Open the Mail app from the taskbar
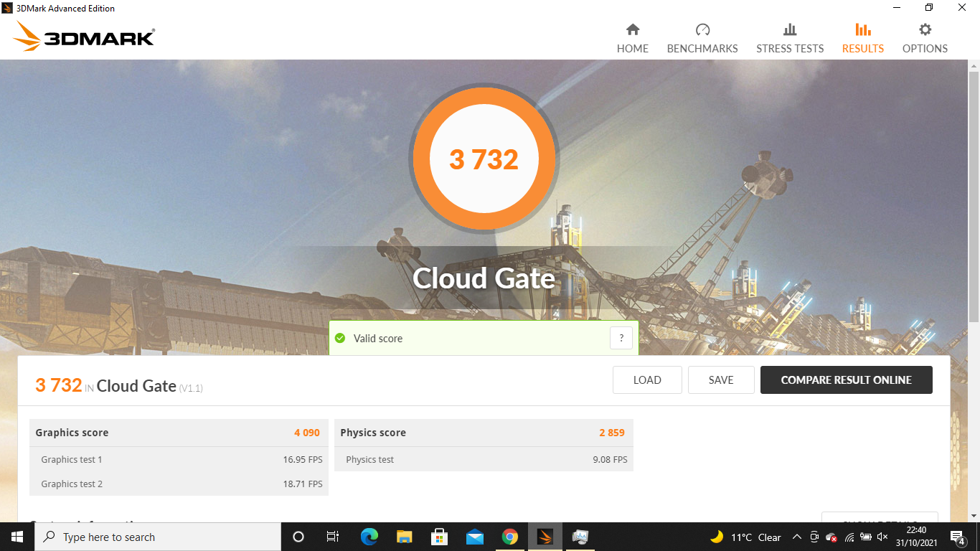This screenshot has width=980, height=551. coord(474,537)
